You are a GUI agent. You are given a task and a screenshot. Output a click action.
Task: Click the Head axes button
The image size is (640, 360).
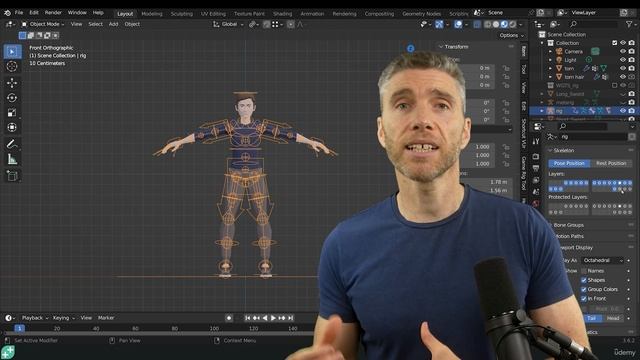pos(613,318)
